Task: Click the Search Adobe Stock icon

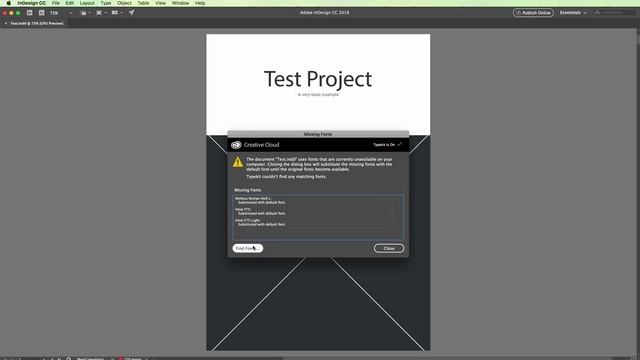Action: pos(42,13)
